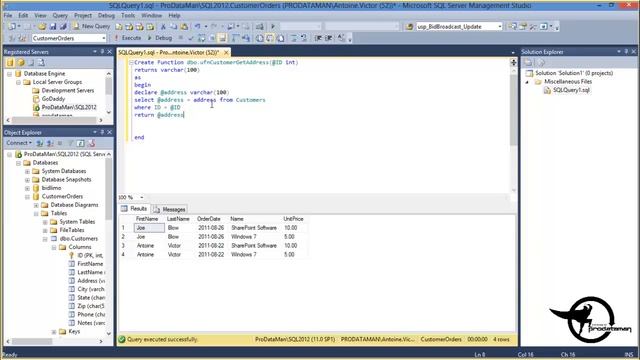Open the Edit menu
Viewport: 640px width, 360px height.
[23, 16]
